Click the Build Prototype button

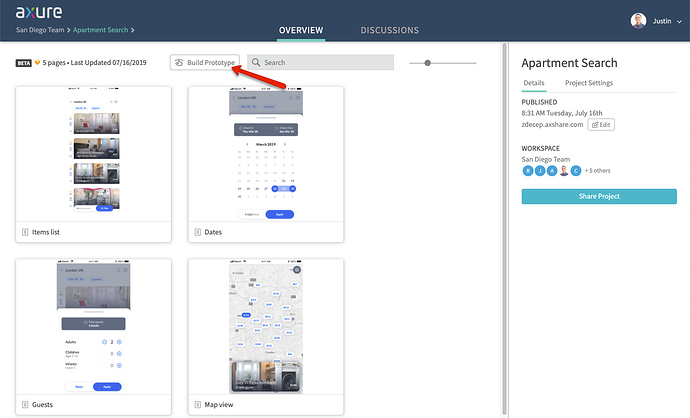coord(205,62)
